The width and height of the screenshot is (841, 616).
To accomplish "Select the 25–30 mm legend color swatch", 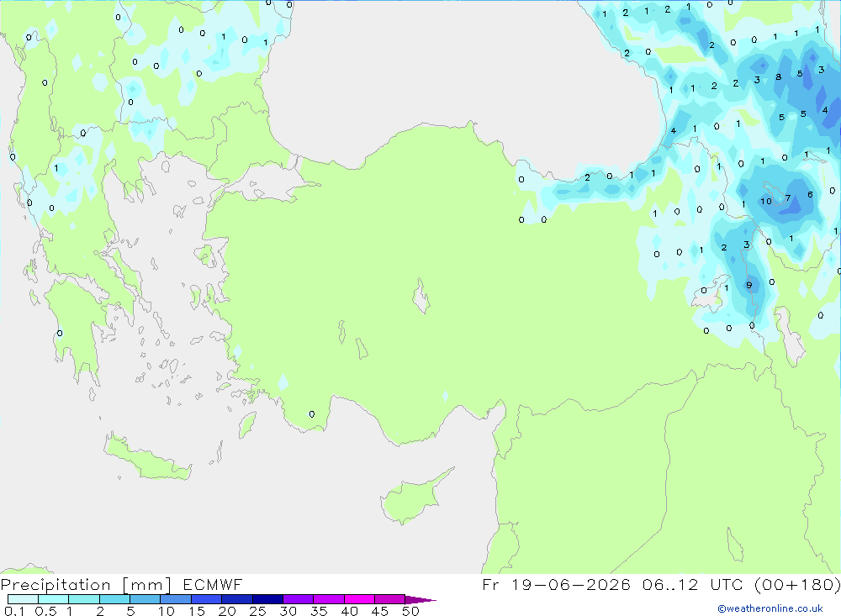I will (267, 599).
